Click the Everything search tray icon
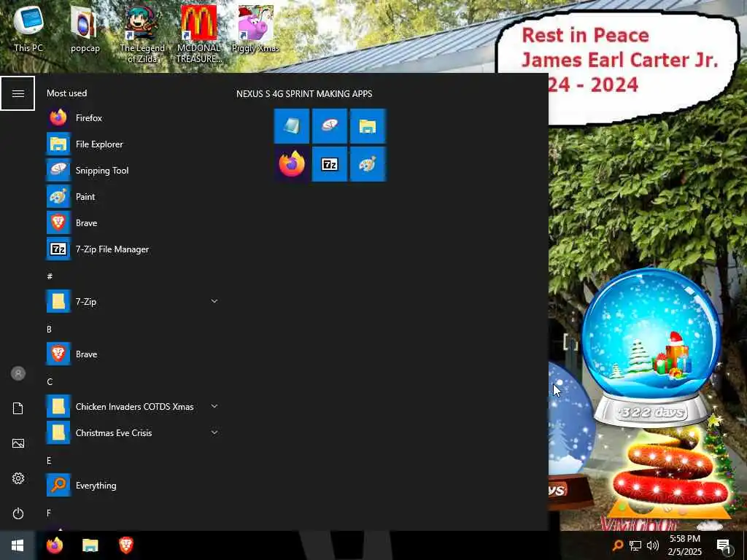Screen dimensions: 747x560 (x=617, y=545)
